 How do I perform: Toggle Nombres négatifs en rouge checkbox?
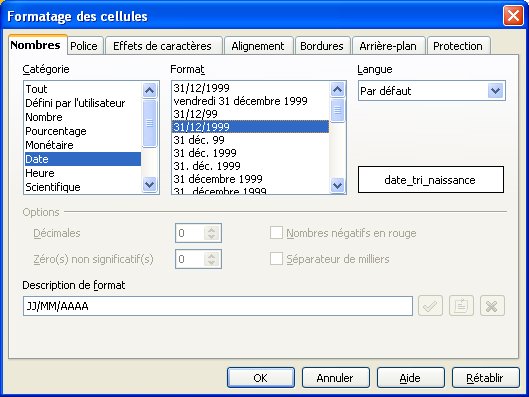point(276,233)
